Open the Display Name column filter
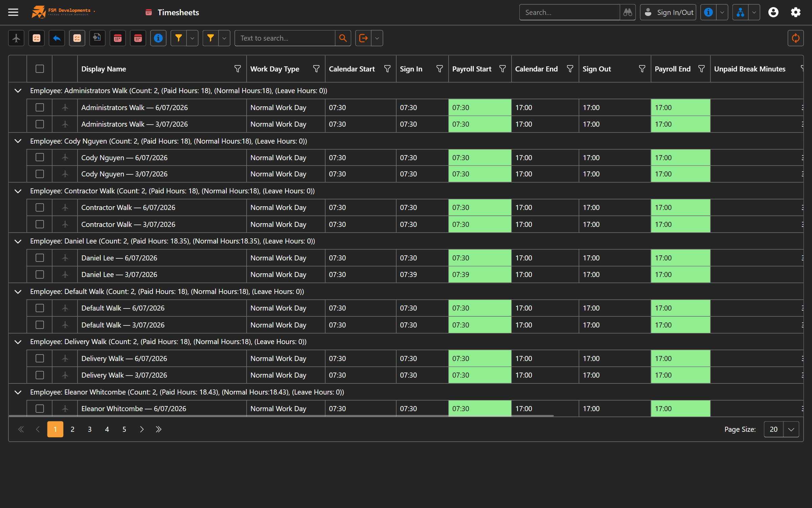Viewport: 812px width, 508px height. (x=238, y=69)
